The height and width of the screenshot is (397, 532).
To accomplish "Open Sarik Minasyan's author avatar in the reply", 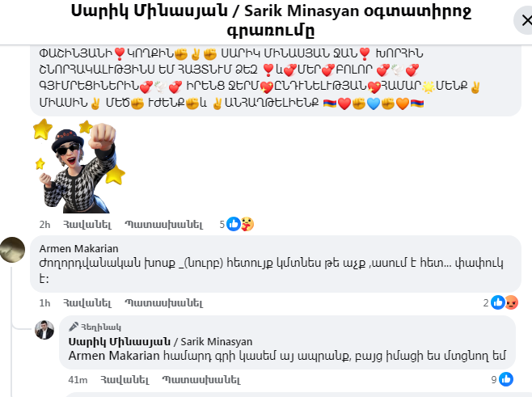I will click(x=44, y=330).
